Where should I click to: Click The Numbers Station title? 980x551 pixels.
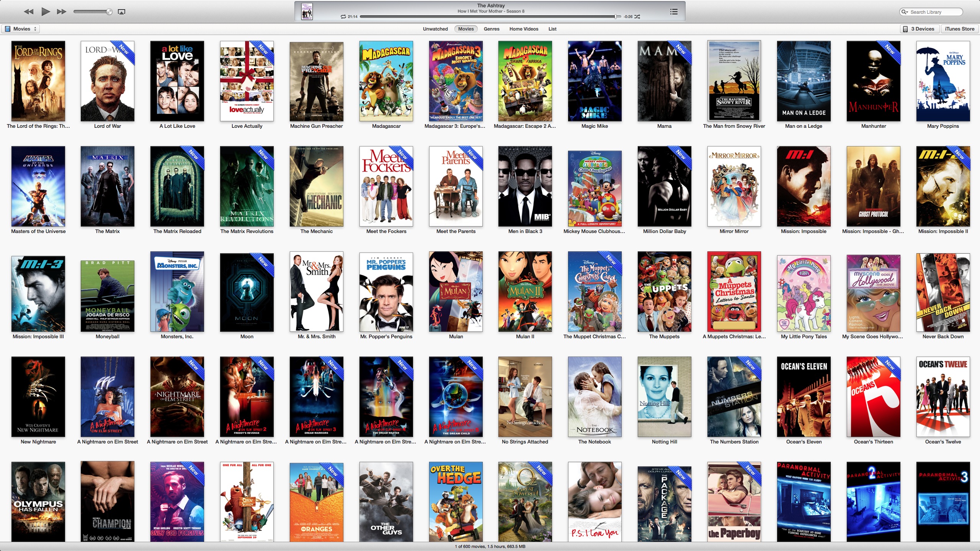point(734,442)
